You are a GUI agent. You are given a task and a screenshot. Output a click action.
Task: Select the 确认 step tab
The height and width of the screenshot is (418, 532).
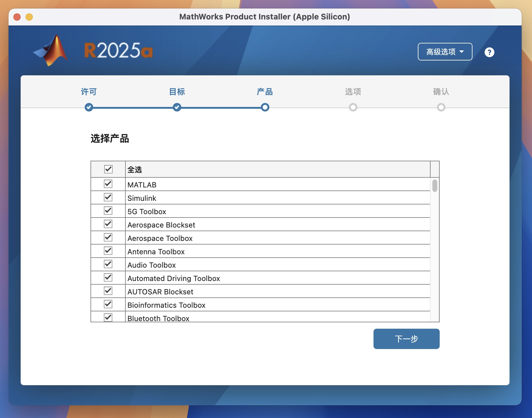tap(441, 92)
